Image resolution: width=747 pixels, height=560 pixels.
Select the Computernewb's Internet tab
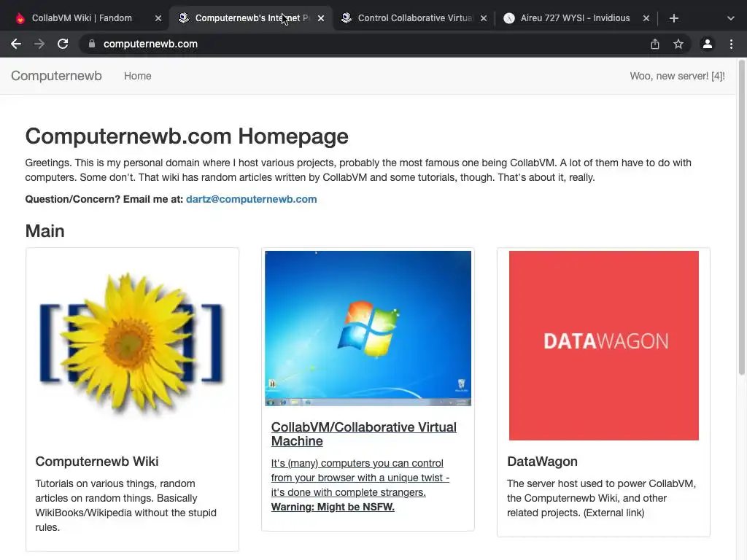251,18
